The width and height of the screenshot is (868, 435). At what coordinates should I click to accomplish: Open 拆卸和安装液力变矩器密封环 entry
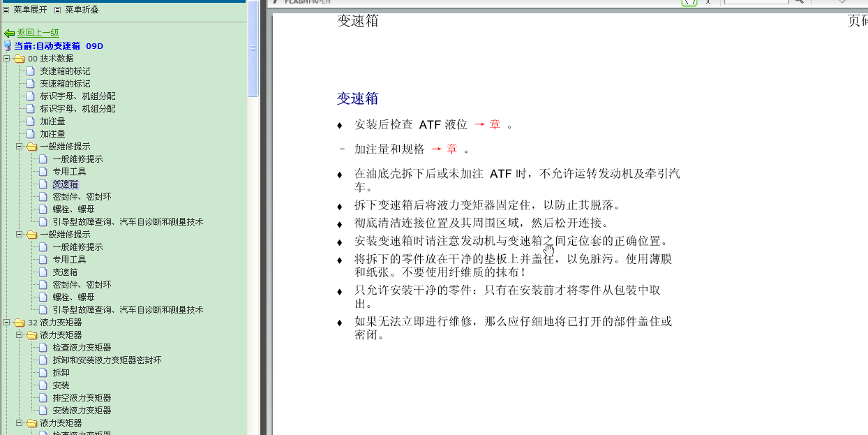coord(107,360)
